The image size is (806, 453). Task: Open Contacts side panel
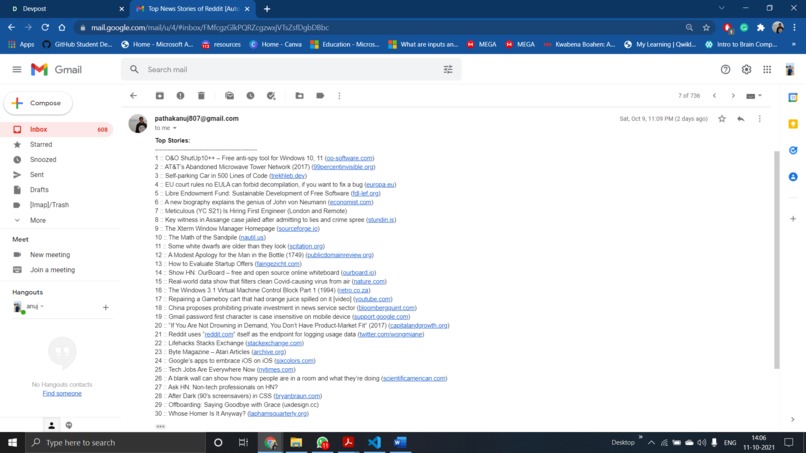click(x=793, y=176)
